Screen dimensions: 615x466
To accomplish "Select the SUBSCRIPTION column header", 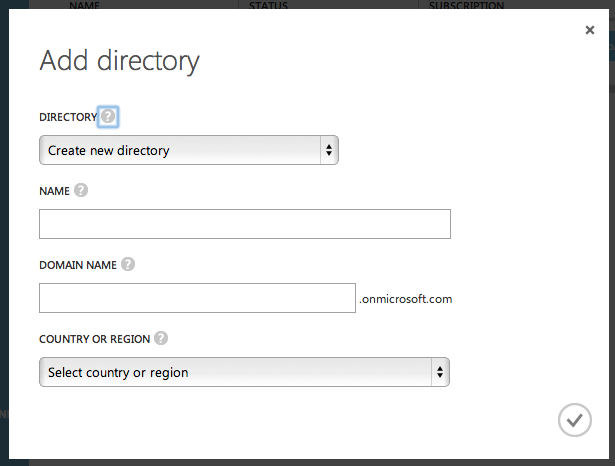I will tap(466, 5).
